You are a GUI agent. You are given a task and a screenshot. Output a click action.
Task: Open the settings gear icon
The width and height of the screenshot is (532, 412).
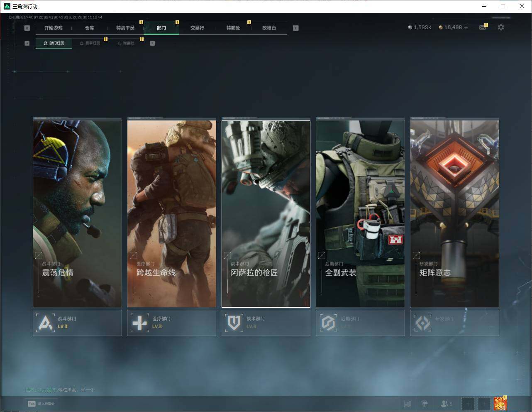(x=501, y=27)
